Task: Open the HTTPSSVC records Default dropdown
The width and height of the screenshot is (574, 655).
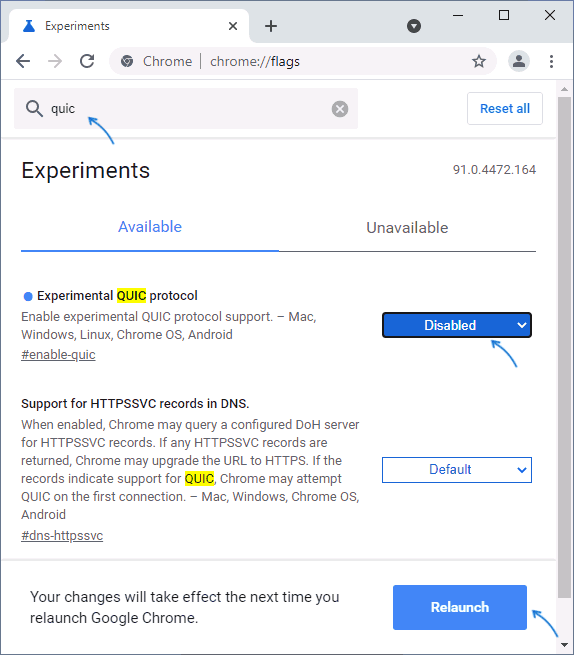Action: (x=457, y=470)
